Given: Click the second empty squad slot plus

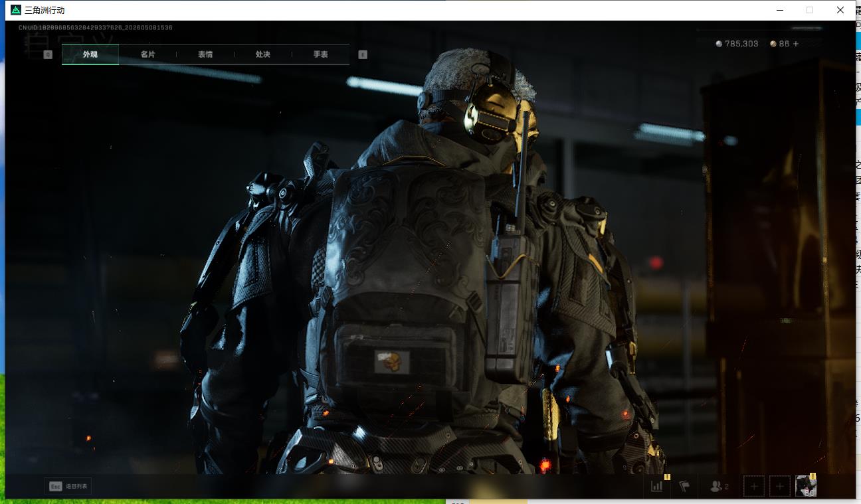Looking at the screenshot, I should click(780, 487).
